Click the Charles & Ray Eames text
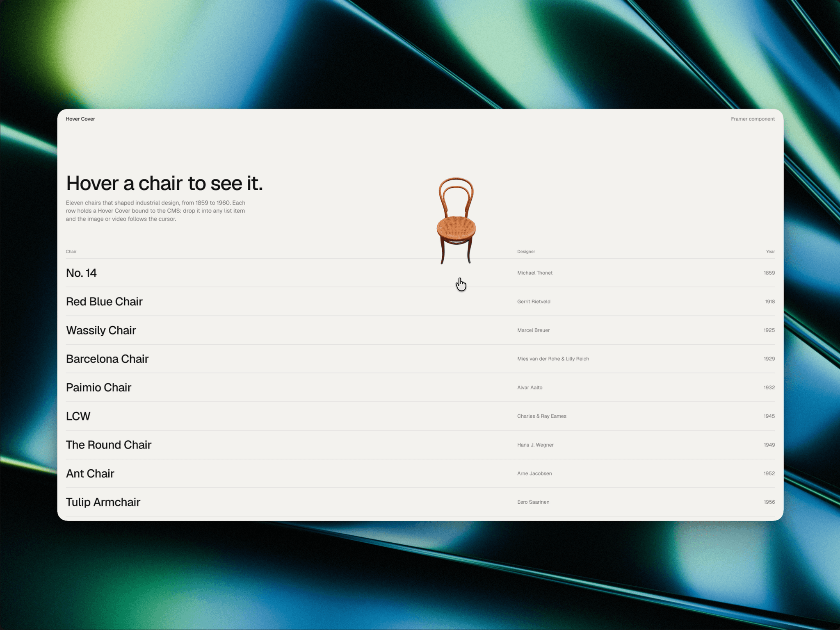 (x=541, y=416)
